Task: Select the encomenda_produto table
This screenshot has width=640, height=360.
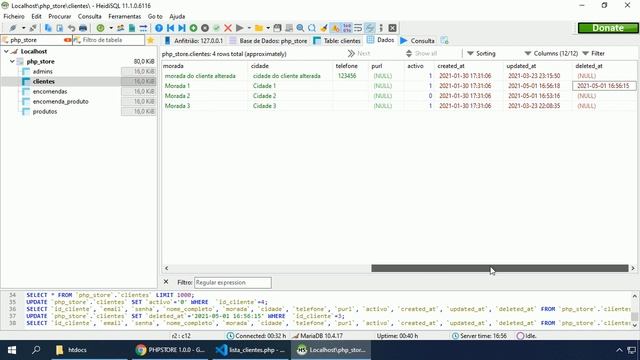Action: [x=60, y=101]
